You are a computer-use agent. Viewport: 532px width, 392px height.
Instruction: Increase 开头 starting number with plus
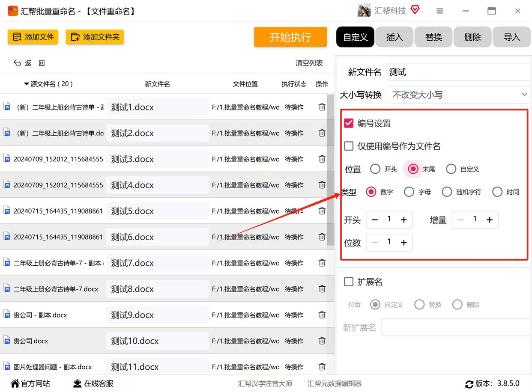403,220
